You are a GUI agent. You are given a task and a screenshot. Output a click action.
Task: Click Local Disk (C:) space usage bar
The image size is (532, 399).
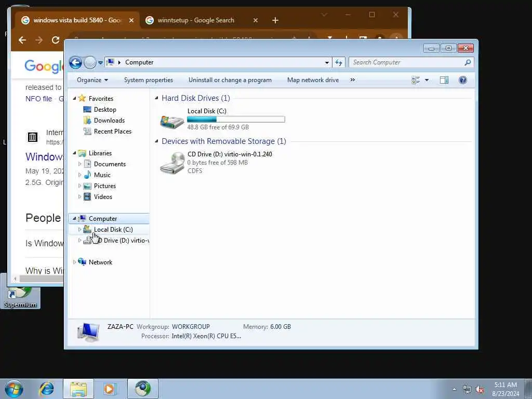click(x=236, y=119)
